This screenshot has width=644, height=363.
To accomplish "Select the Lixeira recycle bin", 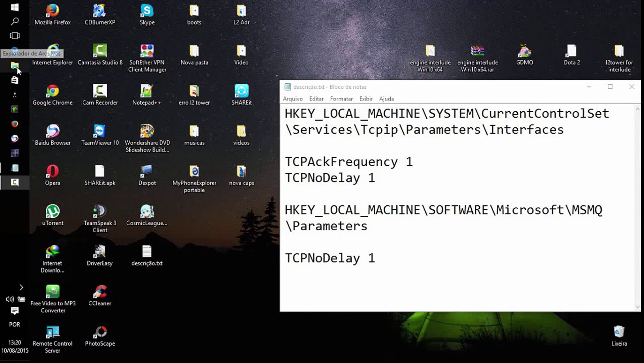I will [x=619, y=336].
